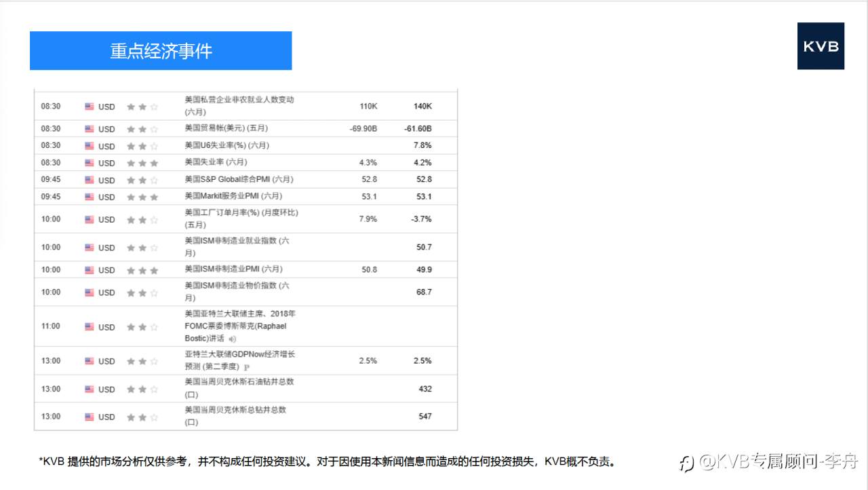Open the 美国Markit服务业PMI event

click(233, 196)
